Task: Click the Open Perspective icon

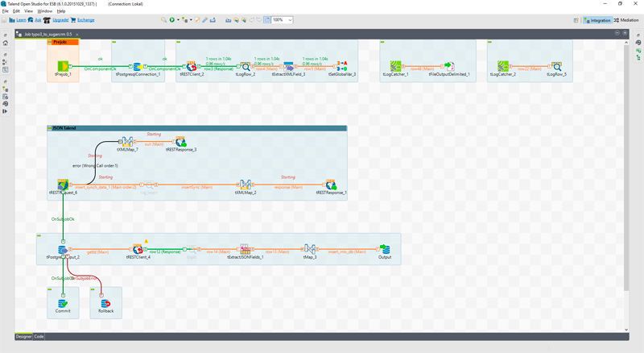Action: coord(576,20)
